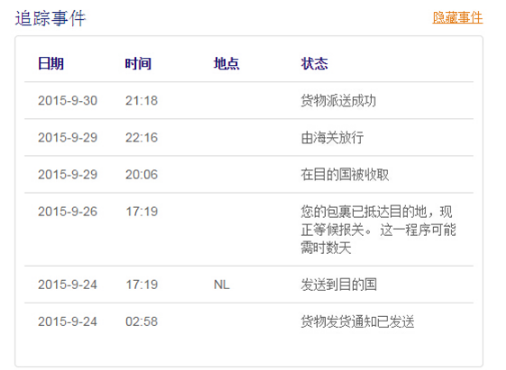506x370 pixels.
Task: Select the status 发送到目的国
Action: (339, 285)
